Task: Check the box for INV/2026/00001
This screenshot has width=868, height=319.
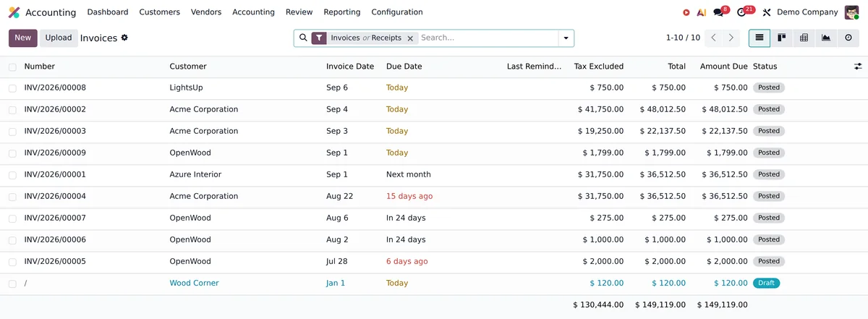Action: click(x=12, y=175)
